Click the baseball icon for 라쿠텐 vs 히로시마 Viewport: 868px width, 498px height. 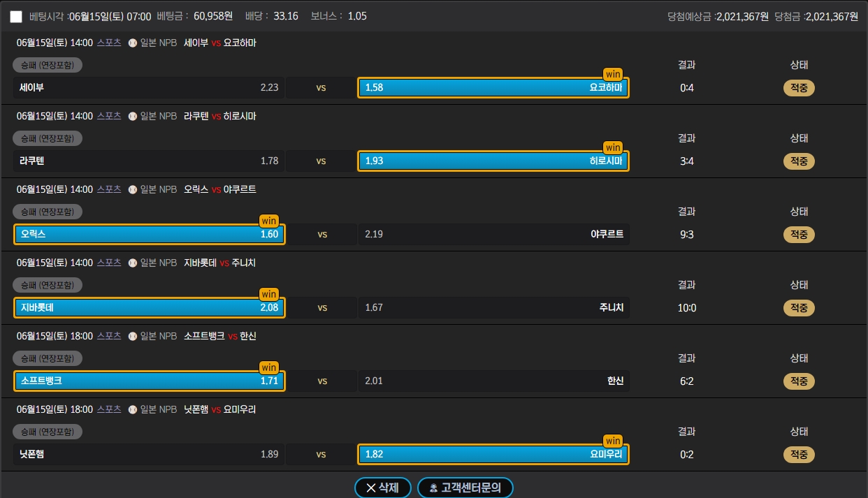coord(133,116)
